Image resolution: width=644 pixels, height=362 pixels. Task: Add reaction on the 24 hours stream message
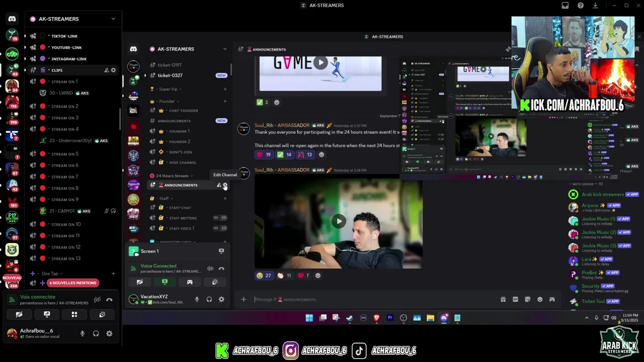point(321,155)
